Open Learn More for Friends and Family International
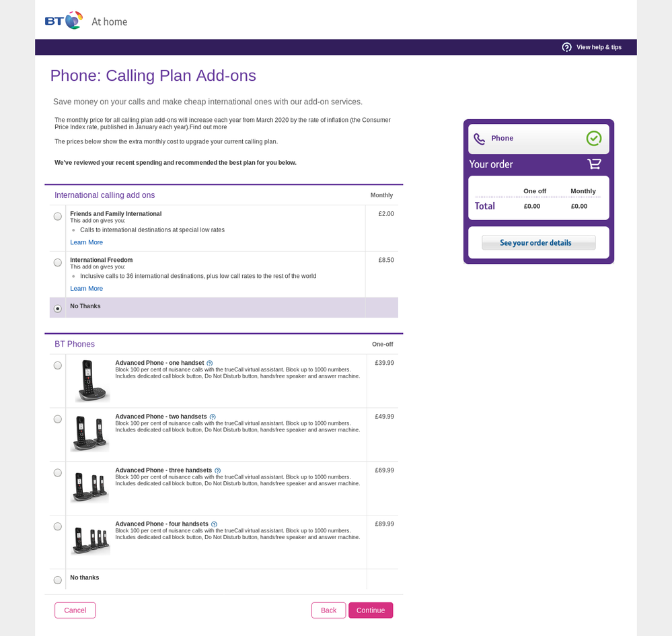Screen dimensions: 672x636 pyautogui.click(x=86, y=242)
